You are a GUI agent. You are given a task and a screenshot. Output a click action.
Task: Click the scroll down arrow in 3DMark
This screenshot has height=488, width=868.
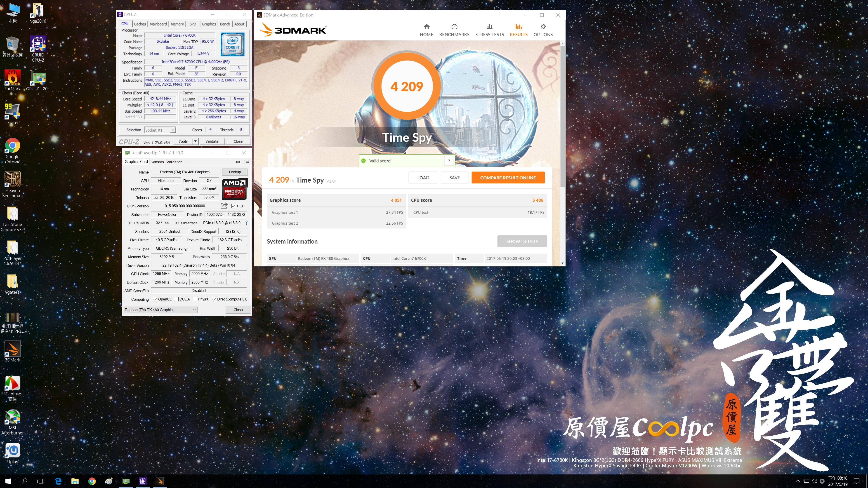pos(562,263)
